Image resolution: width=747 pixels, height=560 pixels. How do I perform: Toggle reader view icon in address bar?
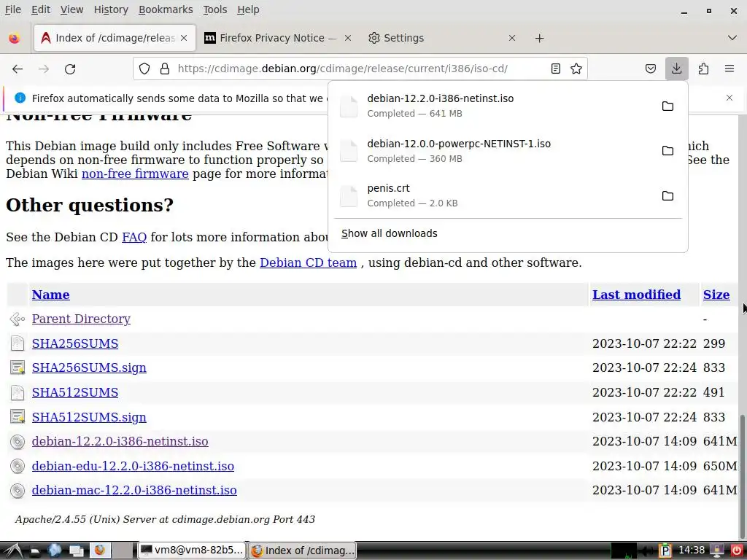[555, 69]
